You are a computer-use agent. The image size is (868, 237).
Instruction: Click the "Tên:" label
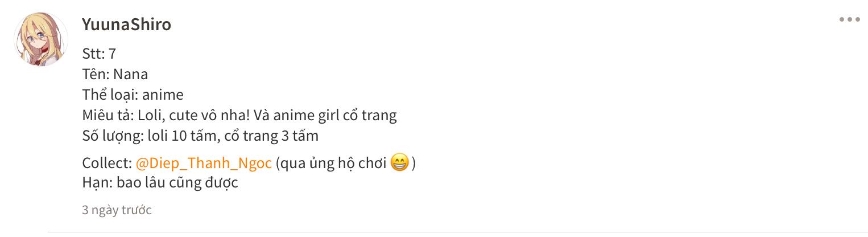96,74
